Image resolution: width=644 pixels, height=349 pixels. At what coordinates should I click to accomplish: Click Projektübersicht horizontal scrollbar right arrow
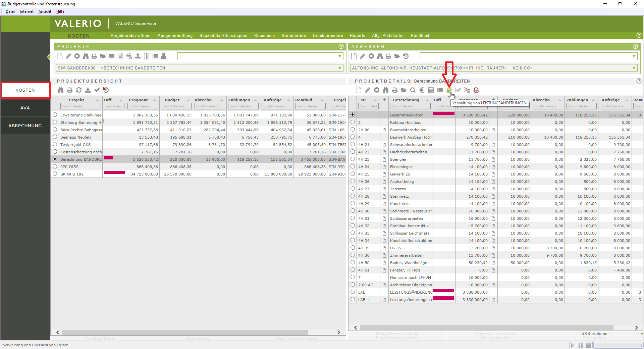[x=338, y=332]
